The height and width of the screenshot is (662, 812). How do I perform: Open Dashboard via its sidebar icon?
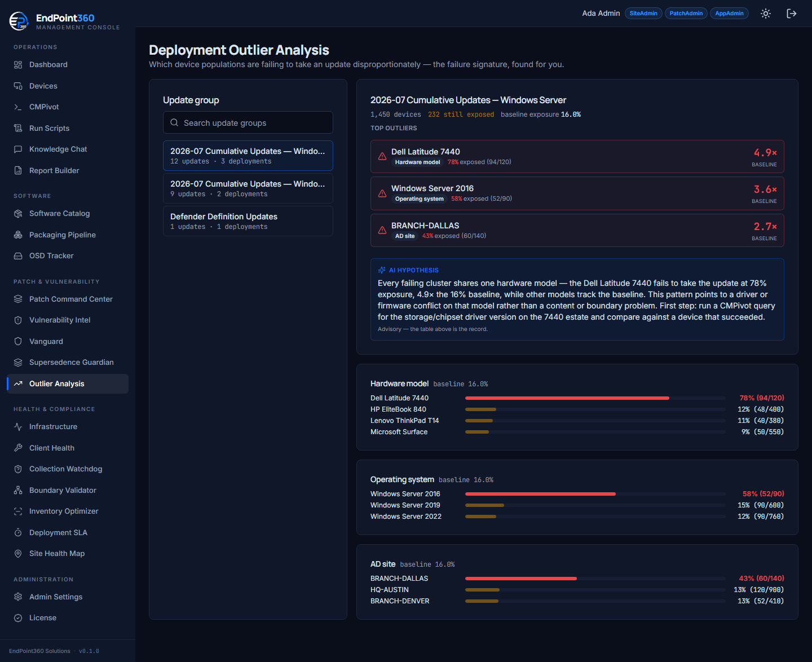pyautogui.click(x=18, y=65)
